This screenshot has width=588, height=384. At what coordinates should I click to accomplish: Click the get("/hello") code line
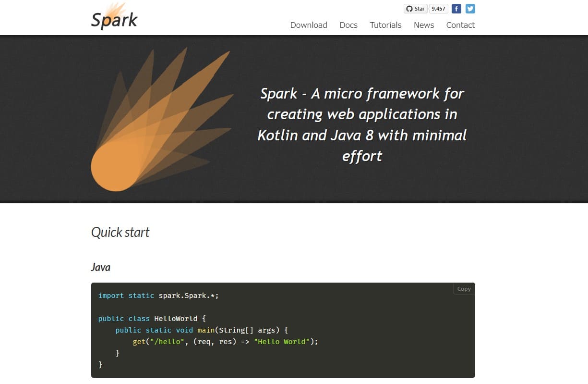tap(226, 342)
